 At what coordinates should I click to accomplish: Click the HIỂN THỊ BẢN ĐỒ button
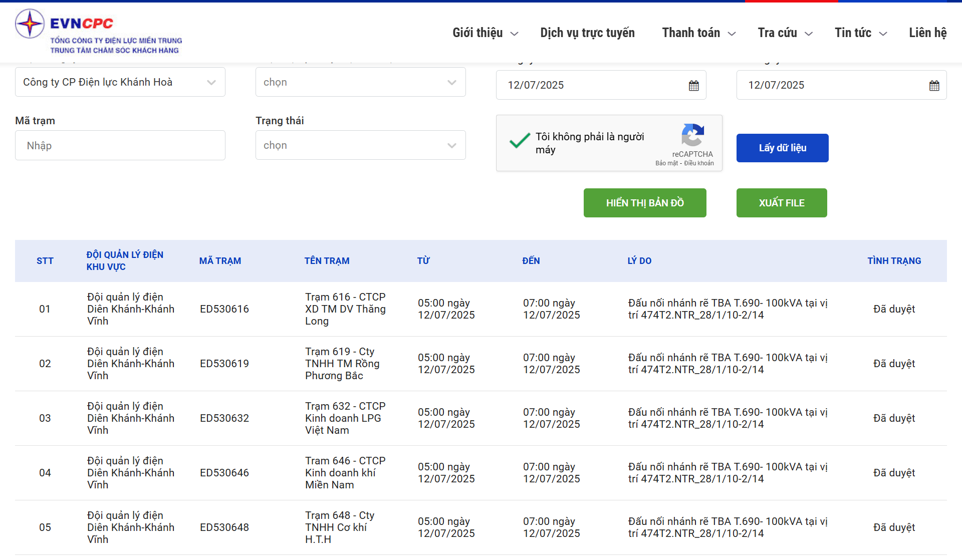(644, 202)
